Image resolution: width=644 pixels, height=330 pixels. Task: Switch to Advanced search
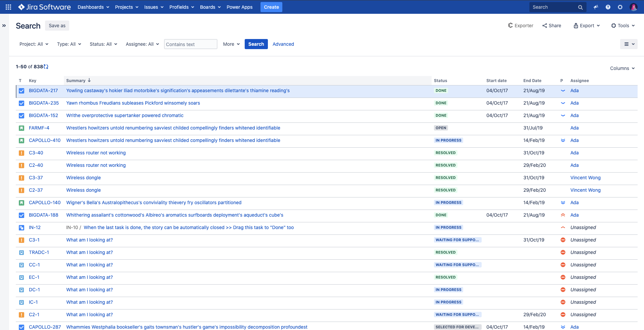[283, 44]
